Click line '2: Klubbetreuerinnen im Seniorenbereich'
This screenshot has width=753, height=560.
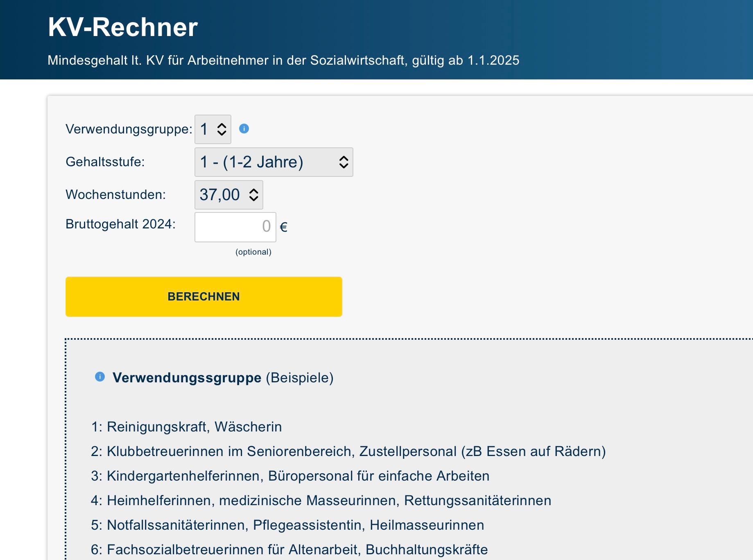pos(348,451)
